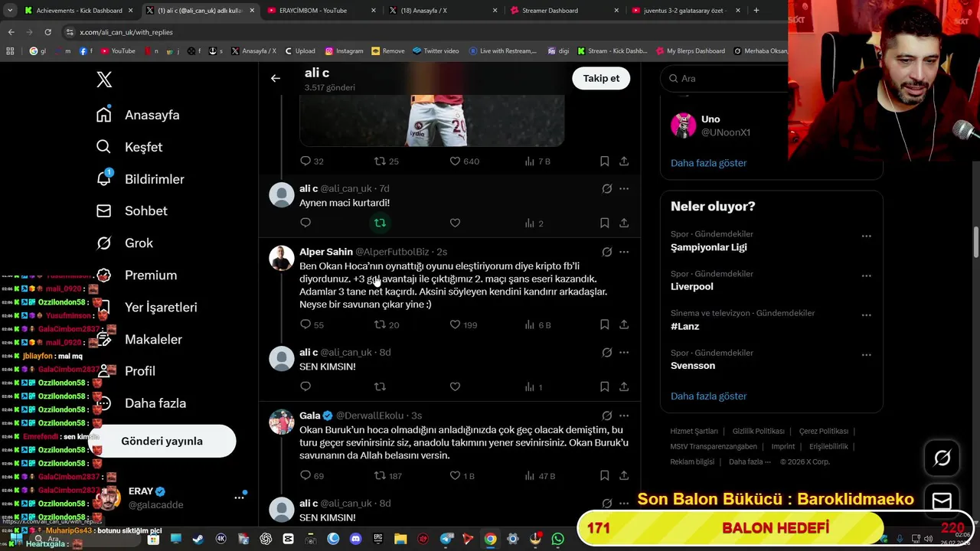The width and height of the screenshot is (980, 551).
Task: Switch to ERAYCIMBOM - YouTube tab
Action: click(320, 11)
